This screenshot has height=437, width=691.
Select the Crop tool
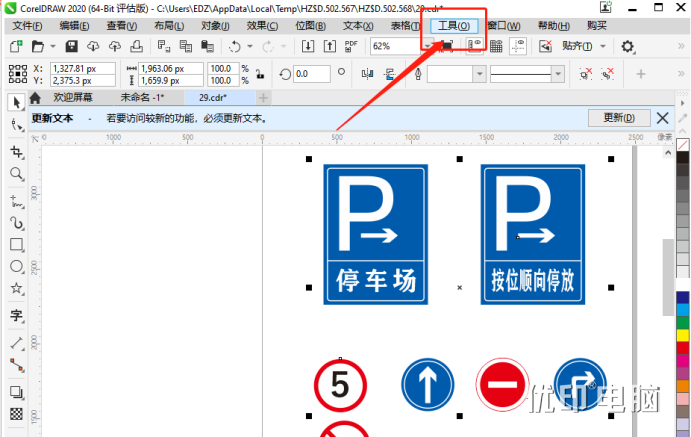tap(16, 152)
